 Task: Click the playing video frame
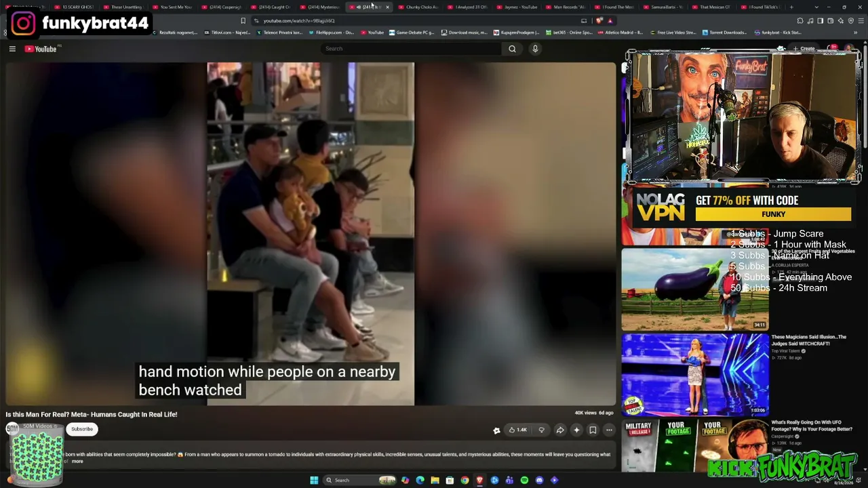point(311,234)
